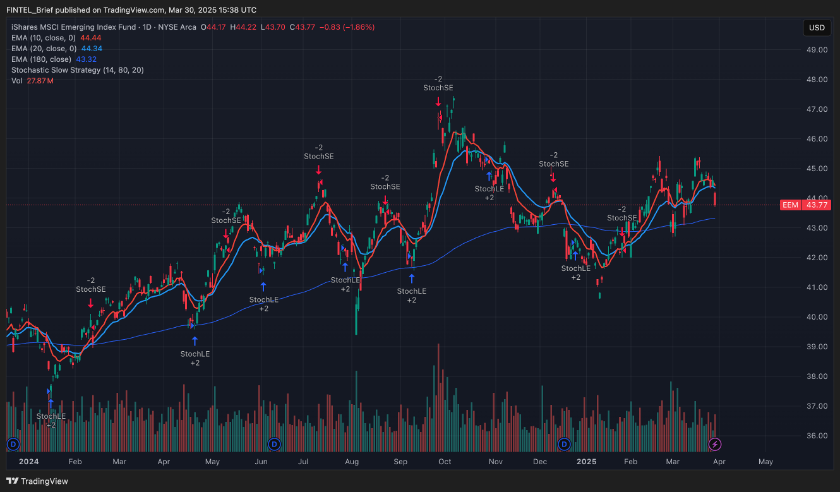Click the low value L43.70
The height and width of the screenshot is (492, 840).
(x=273, y=27)
